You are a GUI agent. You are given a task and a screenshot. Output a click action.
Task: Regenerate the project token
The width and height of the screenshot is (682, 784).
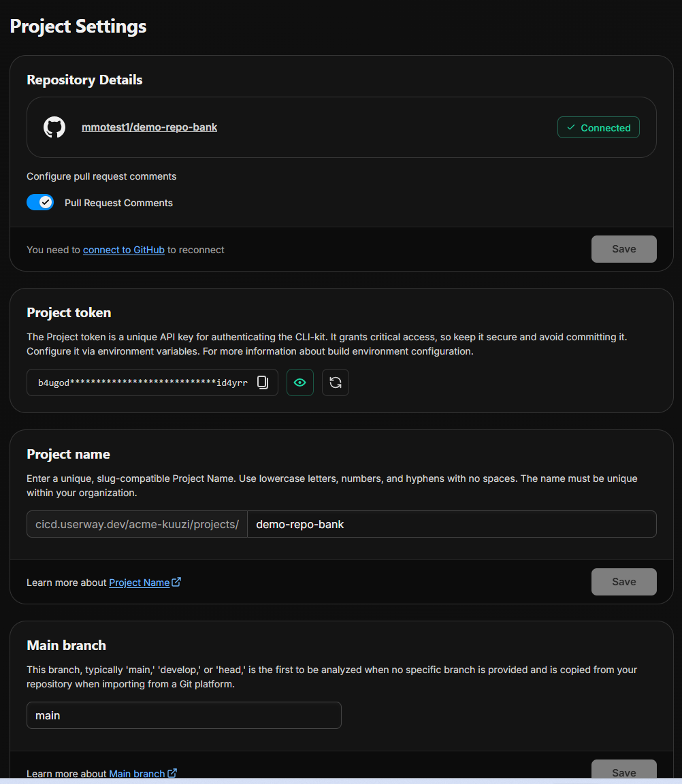pos(336,382)
